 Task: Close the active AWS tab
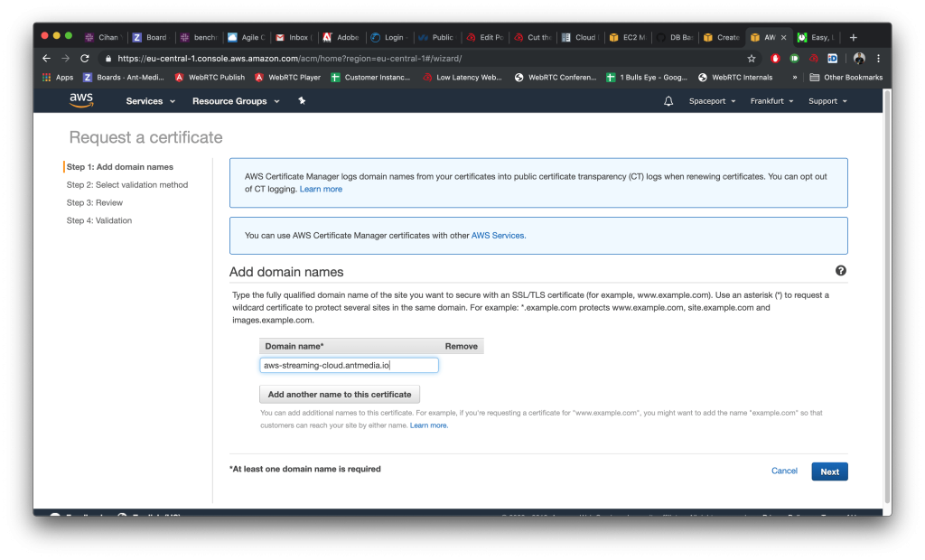(783, 37)
